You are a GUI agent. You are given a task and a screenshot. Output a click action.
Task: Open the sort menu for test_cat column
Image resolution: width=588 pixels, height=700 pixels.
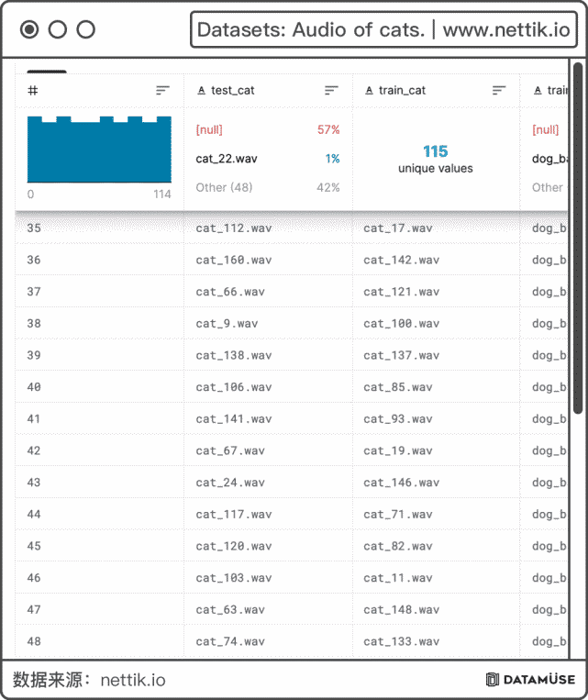click(331, 91)
